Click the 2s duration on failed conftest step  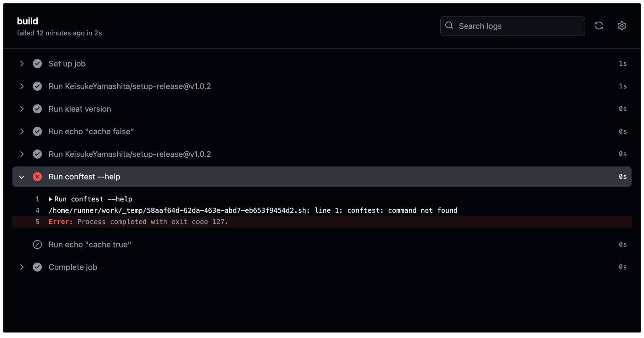(622, 176)
